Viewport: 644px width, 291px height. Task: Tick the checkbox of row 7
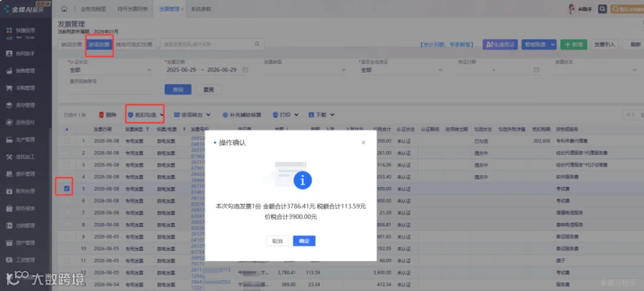tap(67, 212)
